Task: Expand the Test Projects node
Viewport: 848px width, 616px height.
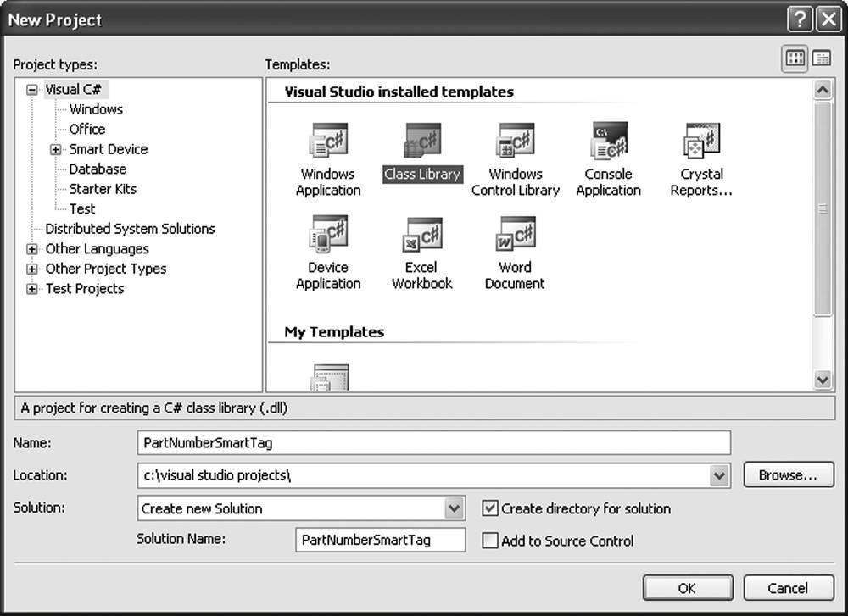Action: 32,289
